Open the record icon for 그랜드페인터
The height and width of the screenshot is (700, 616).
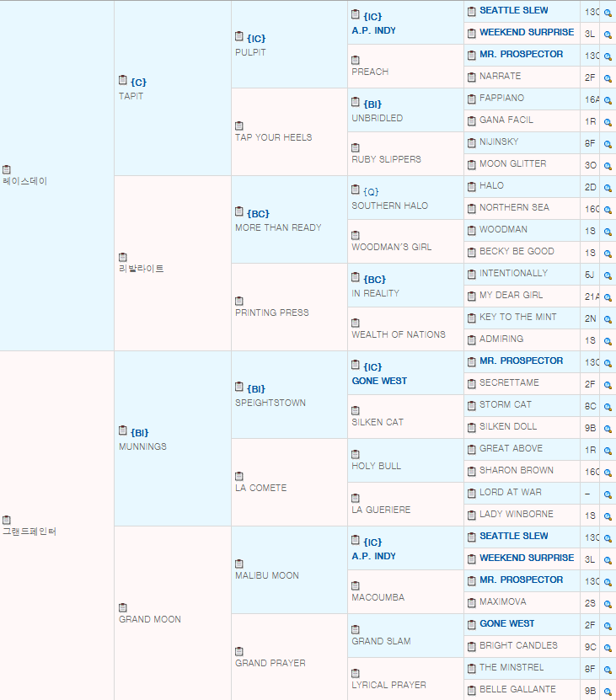[x=7, y=520]
